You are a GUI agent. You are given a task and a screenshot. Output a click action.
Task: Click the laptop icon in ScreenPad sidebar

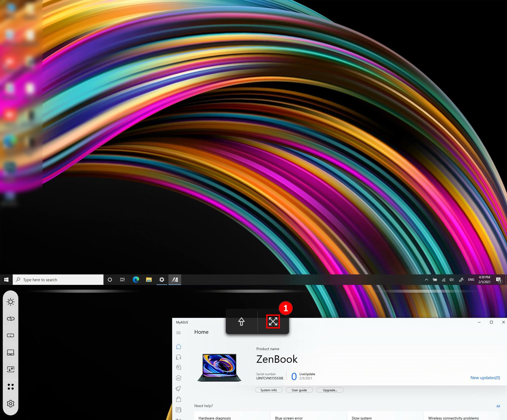[11, 352]
